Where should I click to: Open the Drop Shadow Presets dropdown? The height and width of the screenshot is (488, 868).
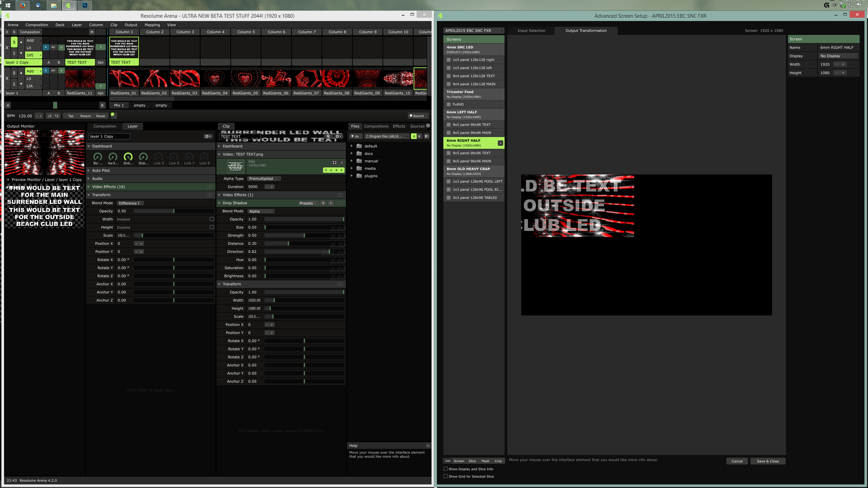[x=308, y=203]
